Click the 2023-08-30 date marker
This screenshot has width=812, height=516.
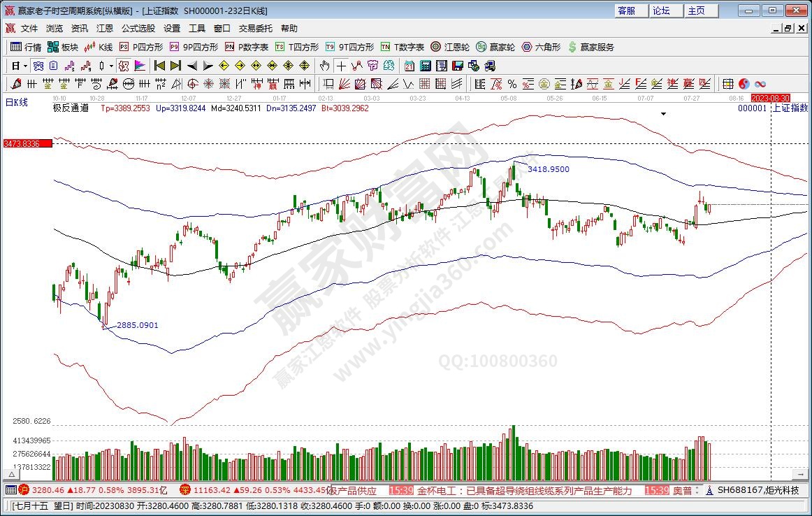tap(771, 99)
